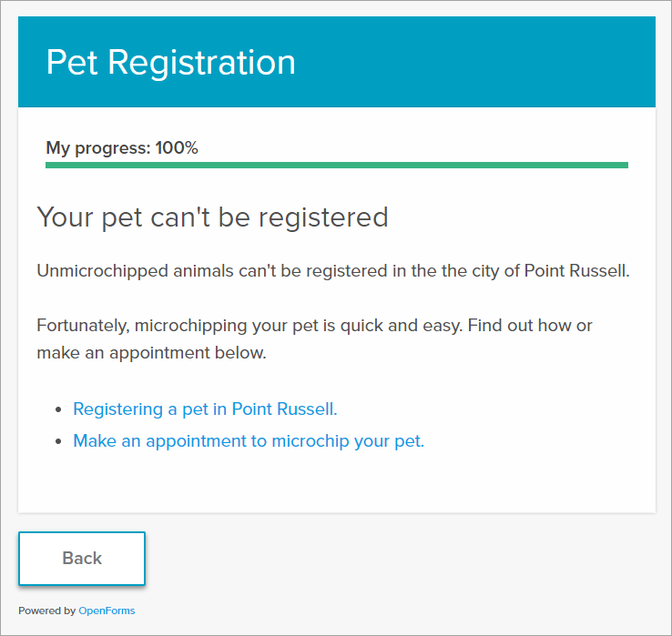
Task: Click the text make an appointment below
Action: (x=152, y=353)
